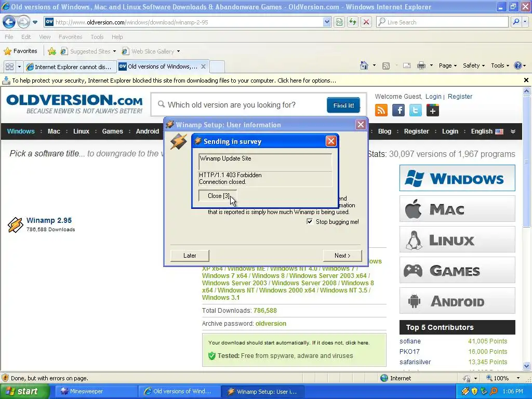Viewport: 532px width, 399px height.
Task: Click the Register link in welcome header
Action: pos(460,96)
